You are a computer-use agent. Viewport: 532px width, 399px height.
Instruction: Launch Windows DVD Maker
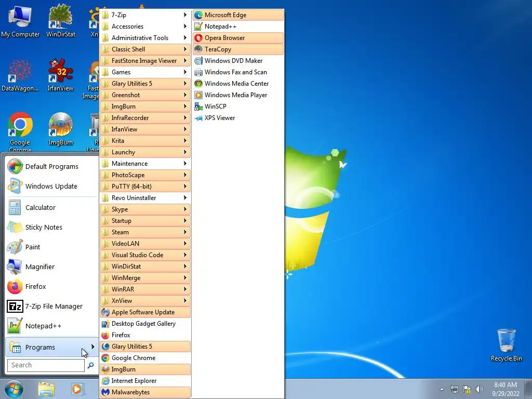click(x=238, y=61)
